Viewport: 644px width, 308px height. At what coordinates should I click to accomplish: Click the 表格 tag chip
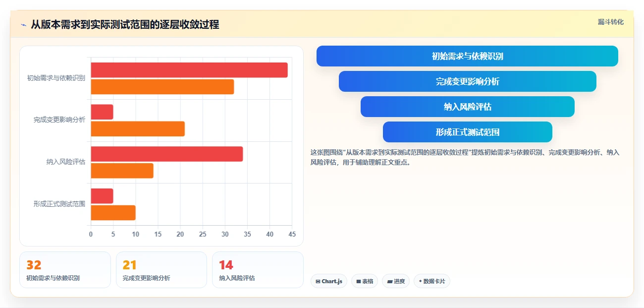point(365,281)
